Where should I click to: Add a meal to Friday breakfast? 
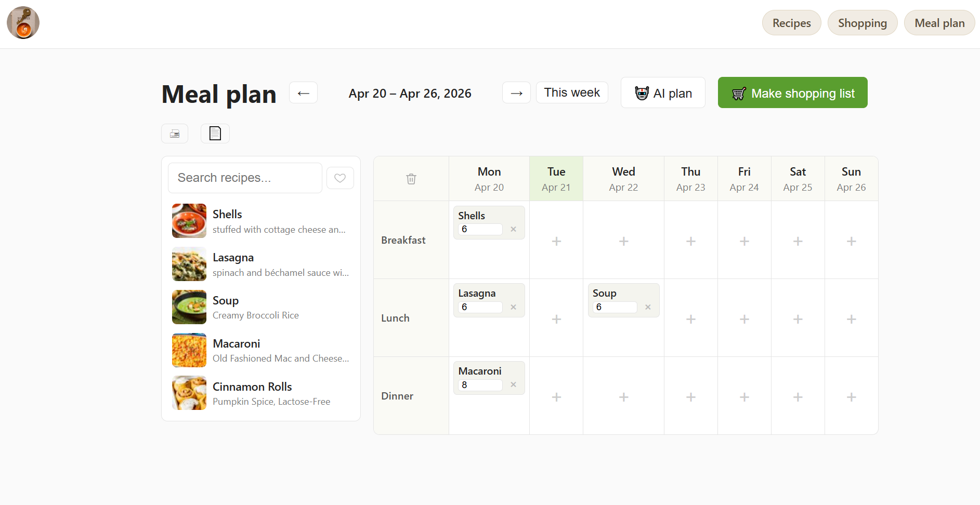744,241
